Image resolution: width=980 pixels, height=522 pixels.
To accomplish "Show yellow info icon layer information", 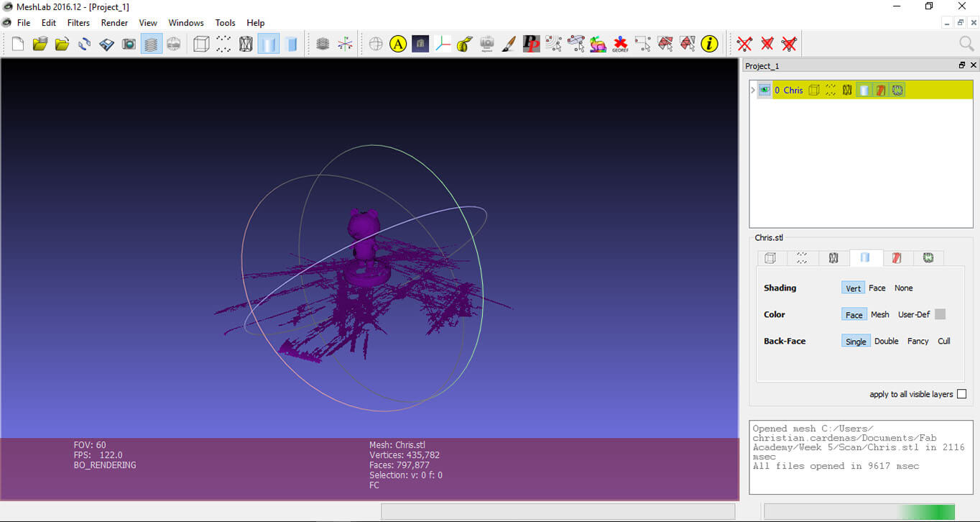I will click(710, 44).
